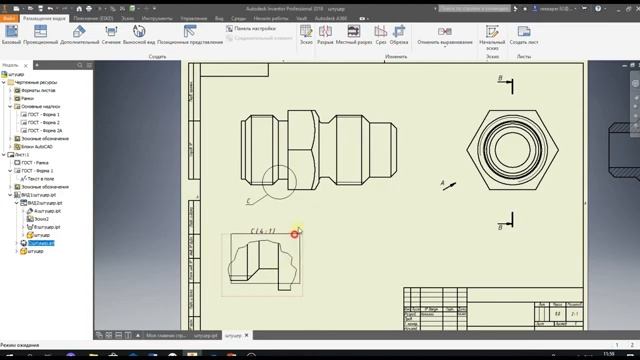This screenshot has width=640, height=360.
Task: Switch to the Размещение видов ribbon tab
Action: [44, 18]
